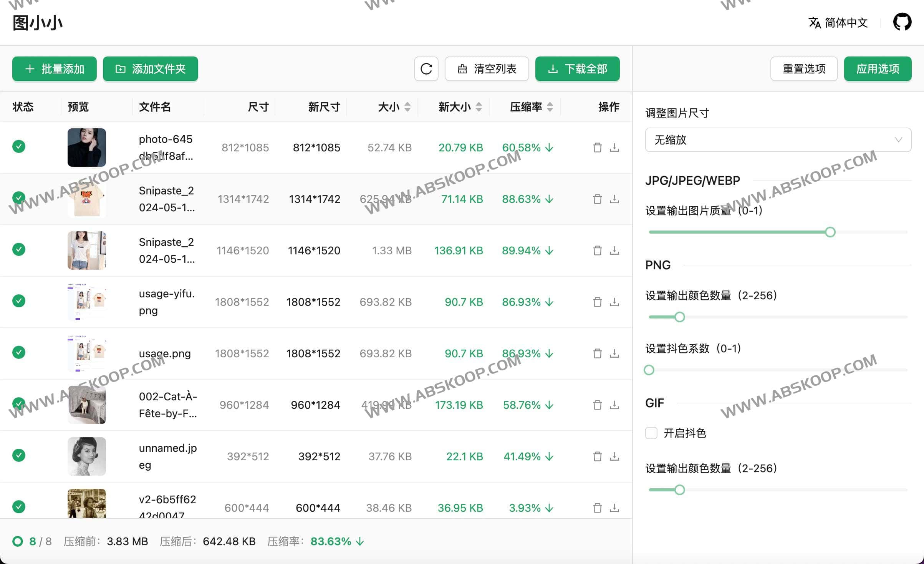
Task: Open the 简体中文 language selector
Action: pos(838,23)
